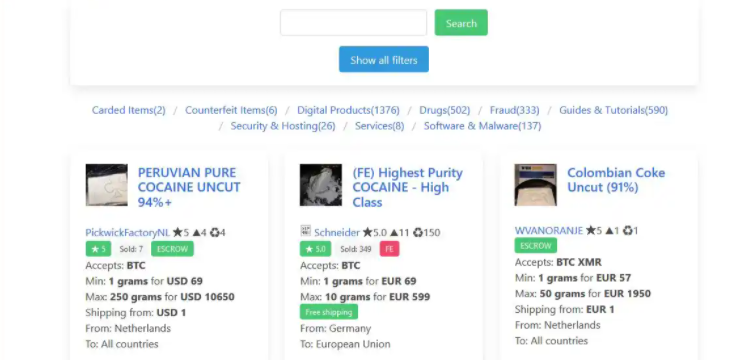Open the Software & Malware(137) category link
The image size is (755, 360).
[x=482, y=126]
